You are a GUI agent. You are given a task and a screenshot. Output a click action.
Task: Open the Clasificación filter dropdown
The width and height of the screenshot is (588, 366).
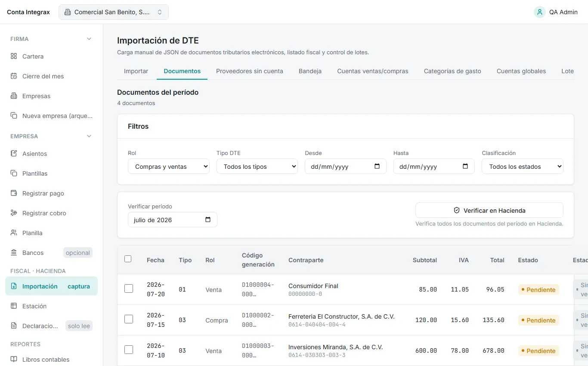523,166
